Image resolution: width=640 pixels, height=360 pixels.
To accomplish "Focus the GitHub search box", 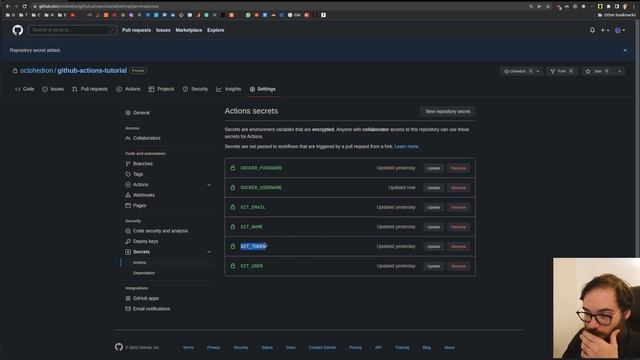I will [x=72, y=30].
